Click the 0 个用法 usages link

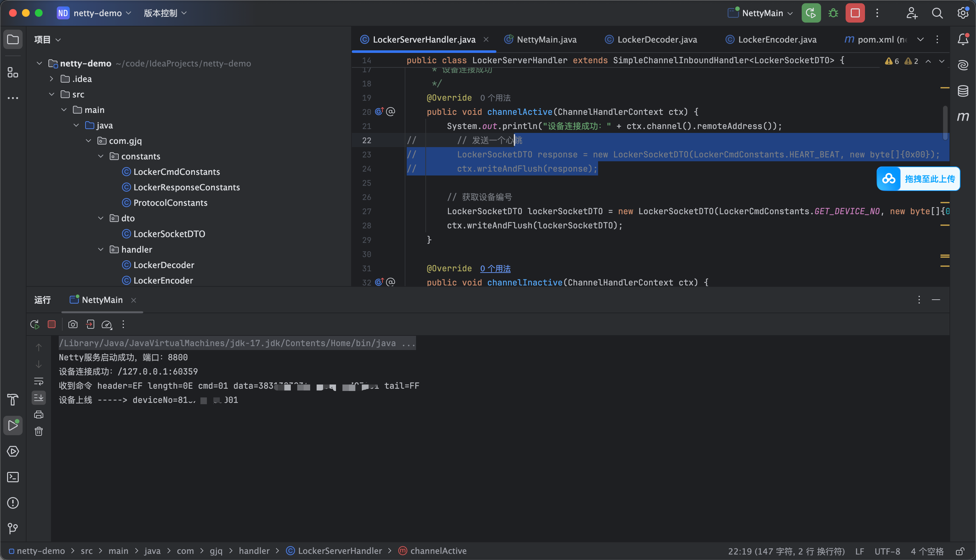point(495,268)
